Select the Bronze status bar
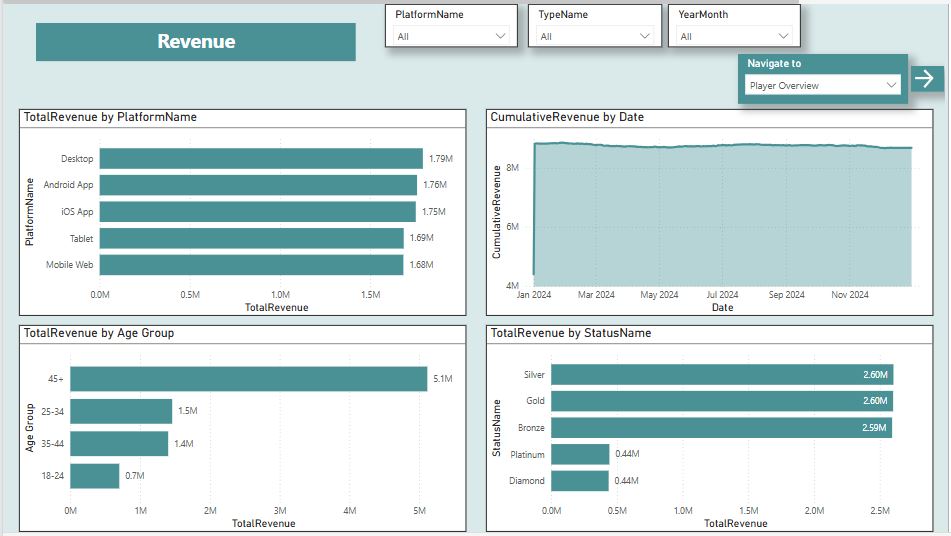This screenshot has height=536, width=951. (721, 427)
